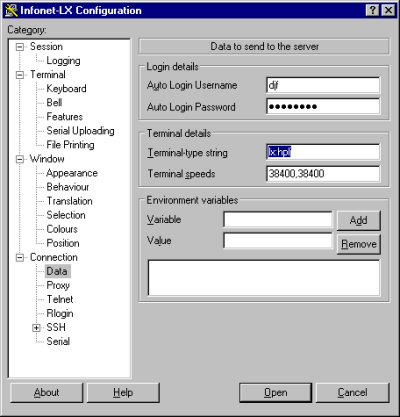
Task: Select the Position category
Action: (x=63, y=243)
